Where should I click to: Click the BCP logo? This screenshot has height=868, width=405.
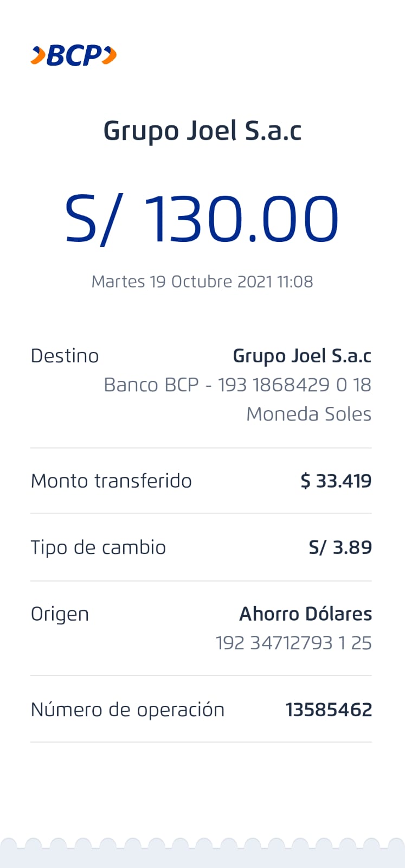(x=74, y=55)
